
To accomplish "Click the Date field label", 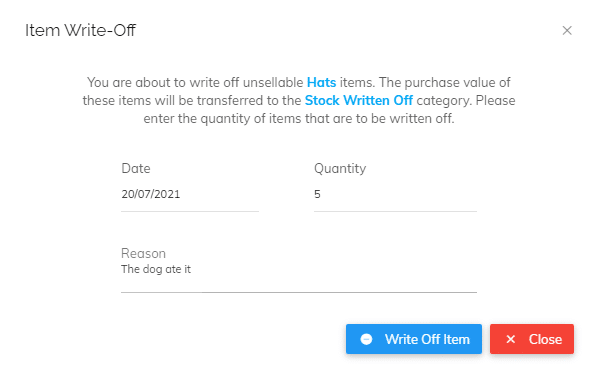I will click(x=136, y=168).
